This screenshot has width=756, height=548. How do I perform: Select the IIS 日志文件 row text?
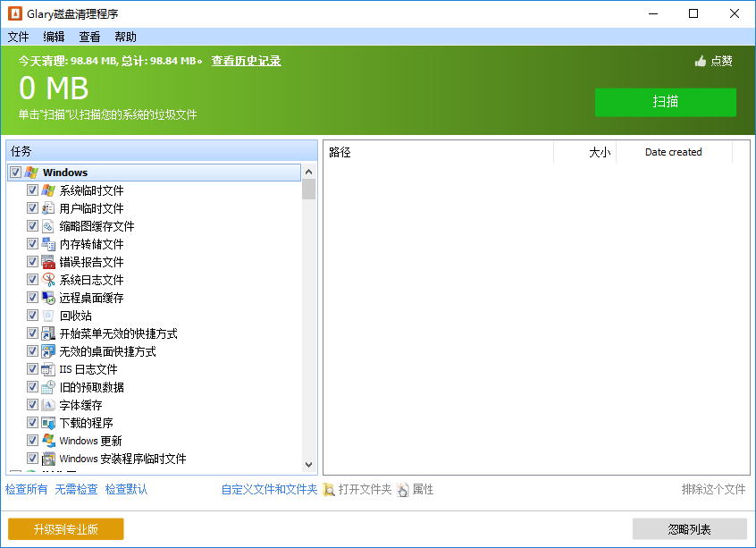[88, 369]
